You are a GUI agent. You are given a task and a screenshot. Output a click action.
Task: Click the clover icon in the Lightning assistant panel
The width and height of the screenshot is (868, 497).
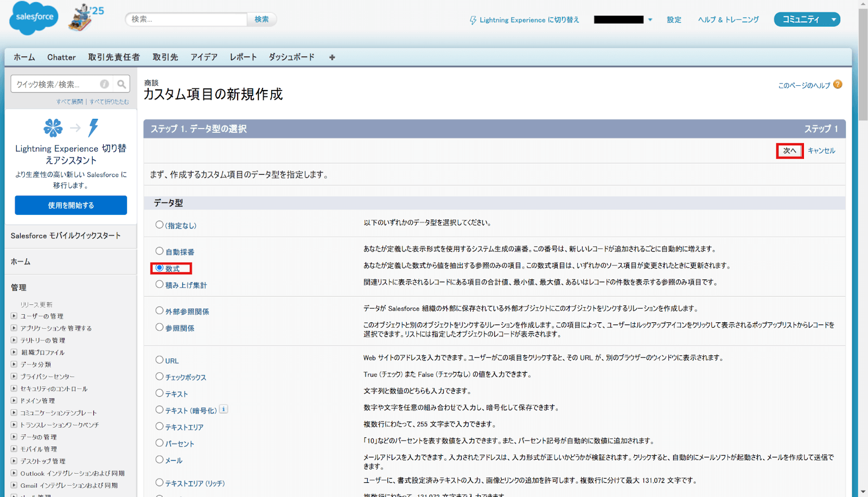click(x=53, y=129)
